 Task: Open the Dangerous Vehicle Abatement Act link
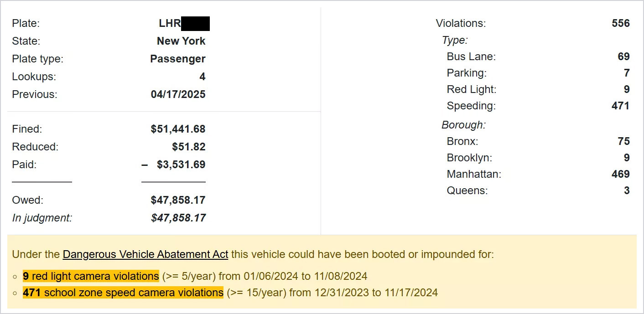(x=145, y=254)
